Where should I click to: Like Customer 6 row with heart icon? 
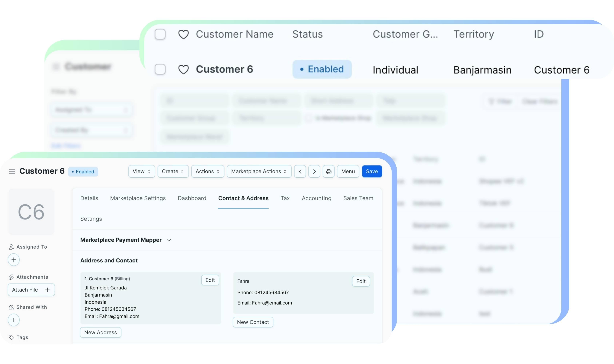tap(183, 69)
